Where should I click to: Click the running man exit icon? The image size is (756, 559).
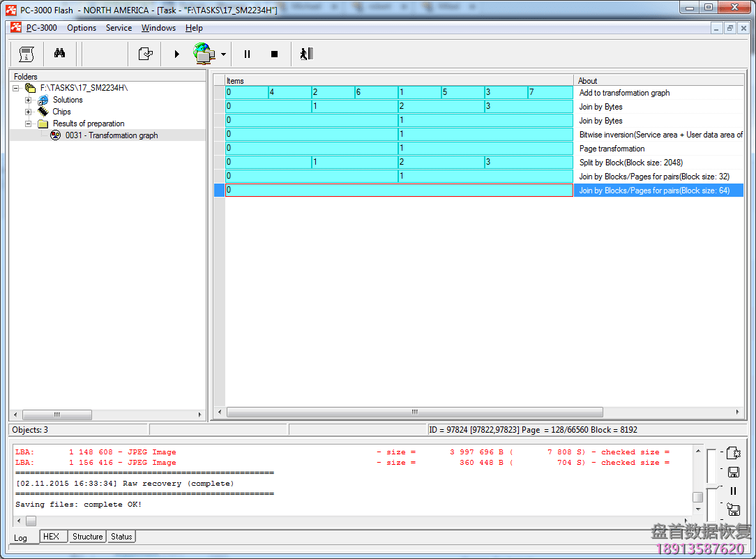(x=306, y=54)
